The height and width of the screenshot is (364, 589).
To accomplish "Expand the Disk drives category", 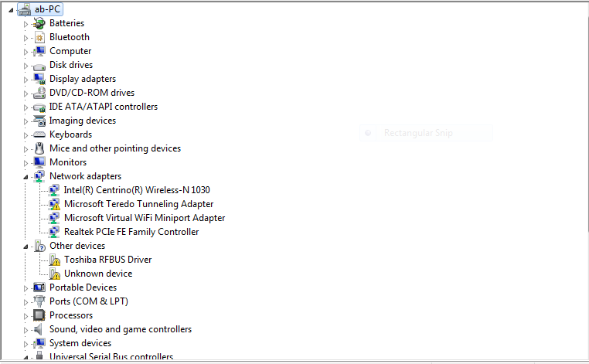I will pos(26,66).
